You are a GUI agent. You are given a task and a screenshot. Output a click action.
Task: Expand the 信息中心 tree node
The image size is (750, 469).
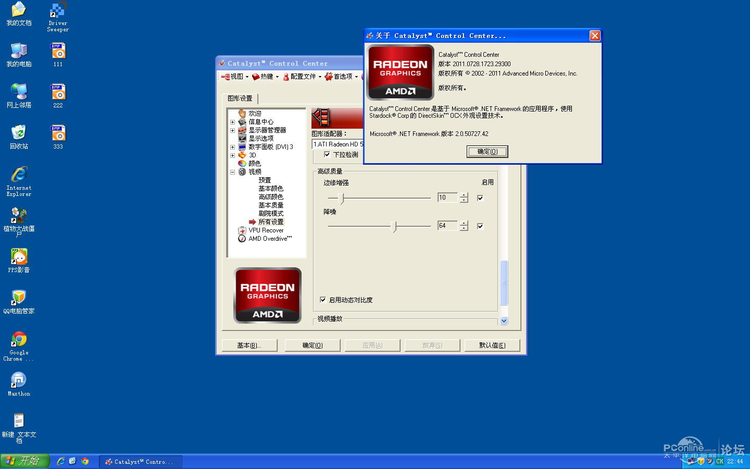point(232,122)
